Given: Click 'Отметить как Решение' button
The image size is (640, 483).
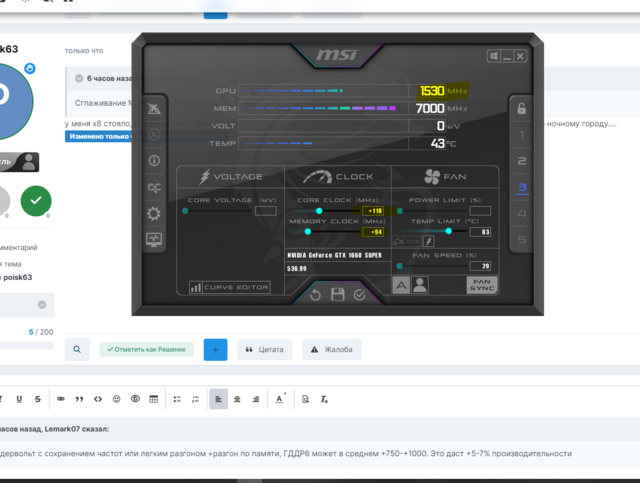Looking at the screenshot, I should click(146, 349).
